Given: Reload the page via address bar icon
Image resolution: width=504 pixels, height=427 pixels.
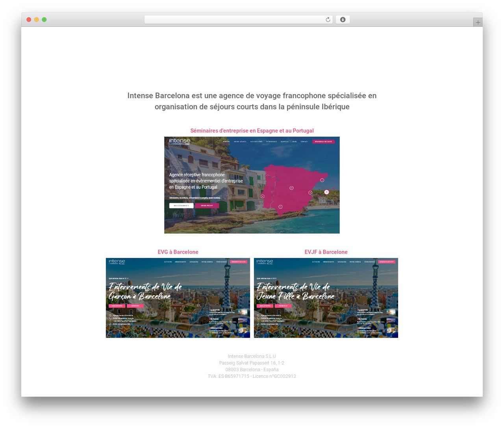Looking at the screenshot, I should pos(328,20).
